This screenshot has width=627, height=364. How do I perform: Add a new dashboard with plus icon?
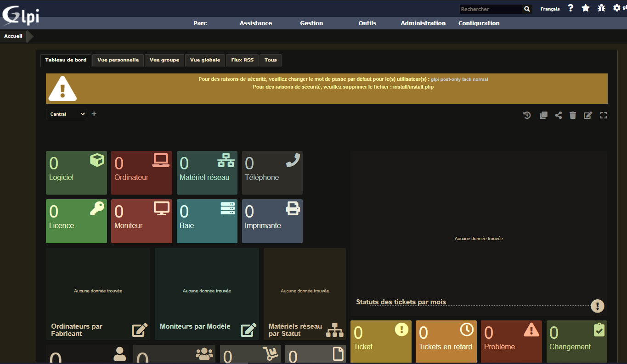[94, 114]
